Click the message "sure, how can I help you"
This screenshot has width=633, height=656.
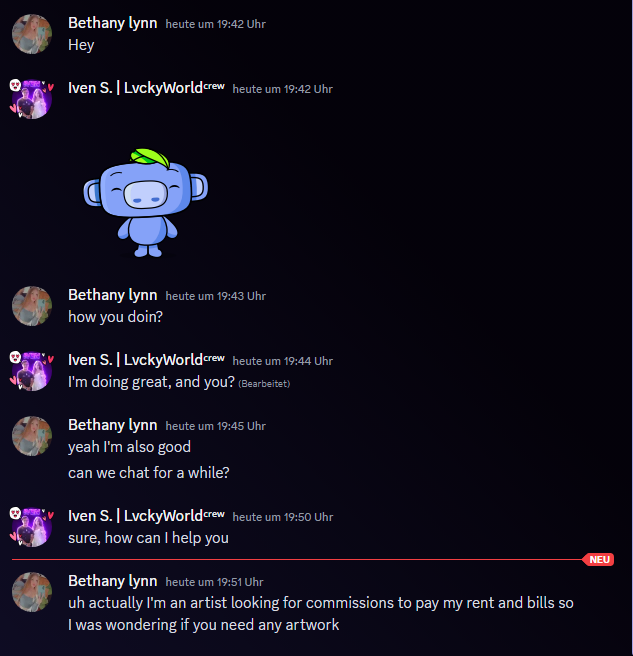click(148, 538)
